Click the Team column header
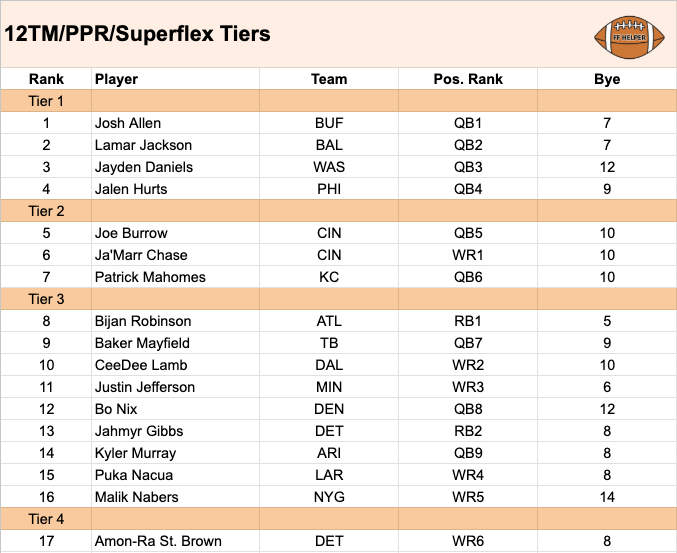This screenshot has height=553, width=677. pos(329,79)
